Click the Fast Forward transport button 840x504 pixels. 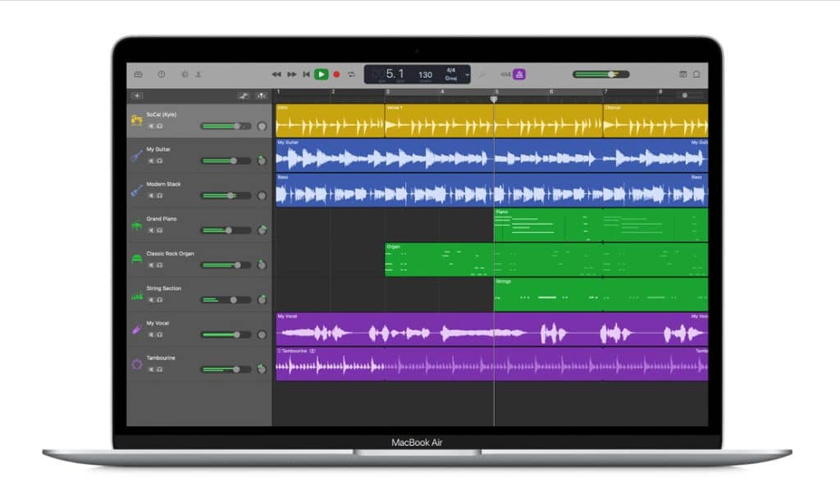point(291,75)
